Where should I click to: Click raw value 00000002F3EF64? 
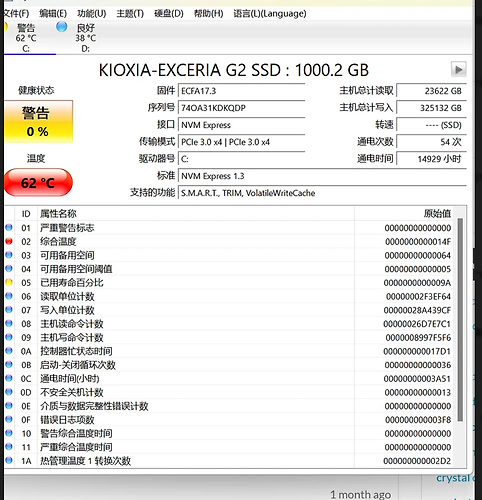click(x=418, y=296)
